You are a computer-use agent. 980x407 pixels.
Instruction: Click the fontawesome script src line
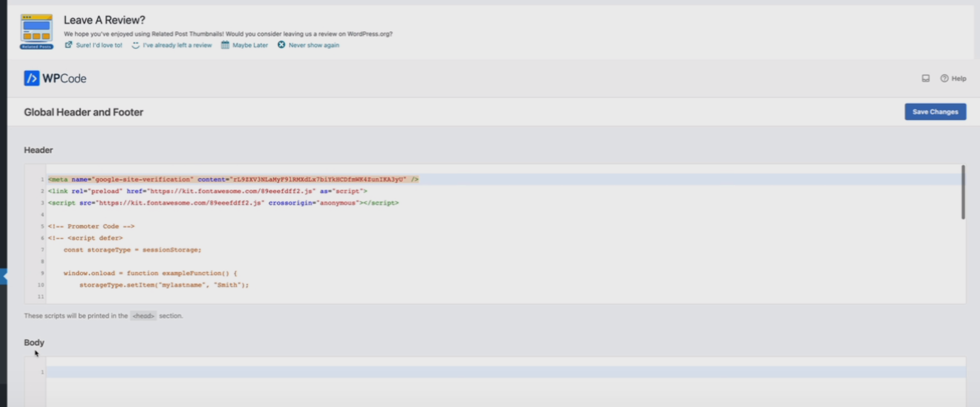click(x=223, y=203)
